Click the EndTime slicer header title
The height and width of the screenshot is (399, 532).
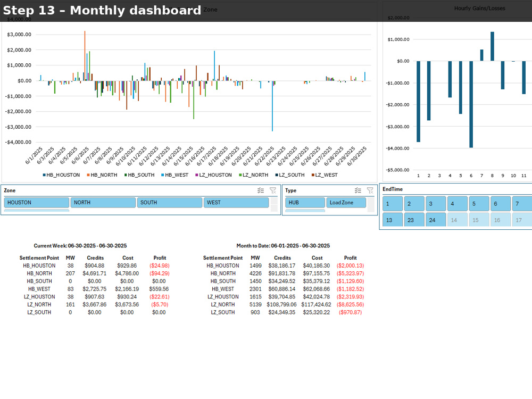point(393,189)
